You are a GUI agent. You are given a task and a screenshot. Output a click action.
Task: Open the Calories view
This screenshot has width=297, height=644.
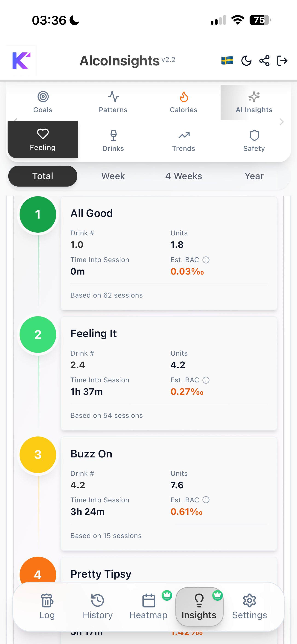click(183, 102)
